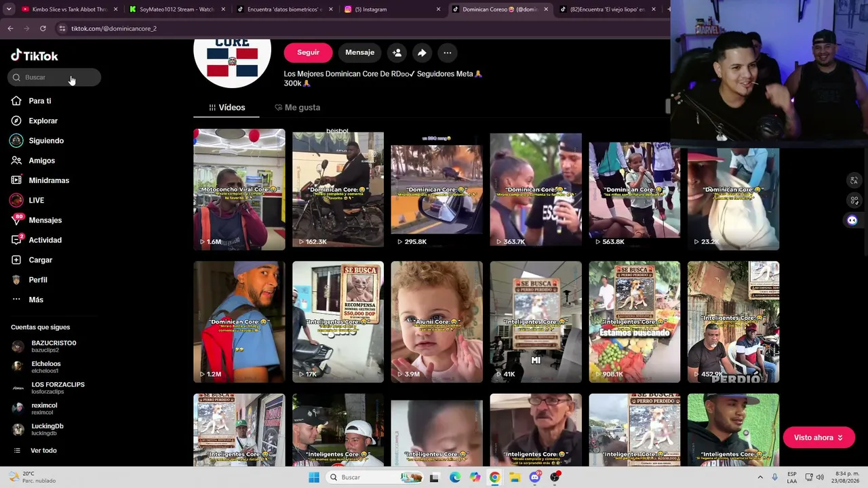Switch to SoyMateo1012 Stream tab
This screenshot has width=868, height=488.
(176, 9)
